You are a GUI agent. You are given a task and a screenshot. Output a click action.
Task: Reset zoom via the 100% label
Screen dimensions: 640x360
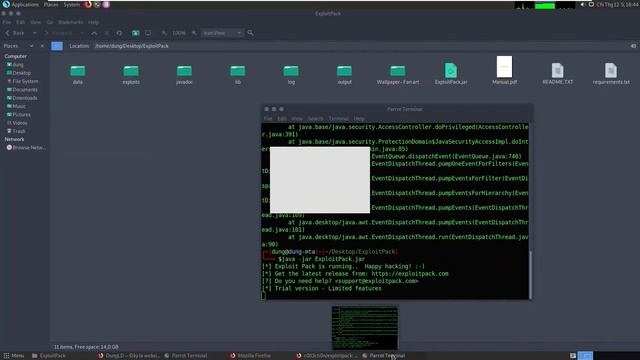[x=179, y=33]
